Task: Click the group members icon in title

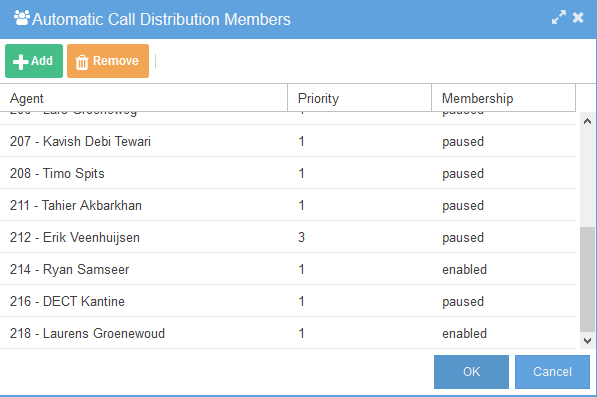Action: click(x=22, y=18)
